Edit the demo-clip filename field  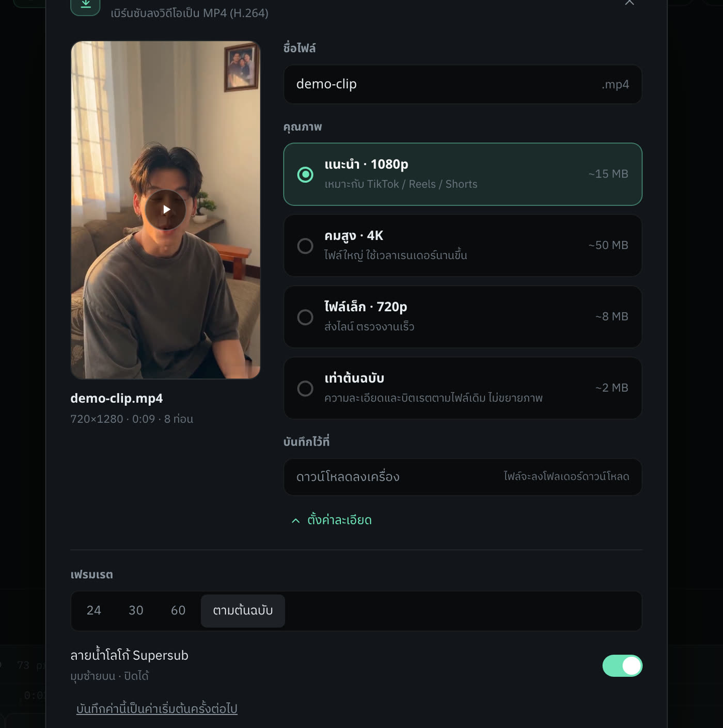[462, 84]
